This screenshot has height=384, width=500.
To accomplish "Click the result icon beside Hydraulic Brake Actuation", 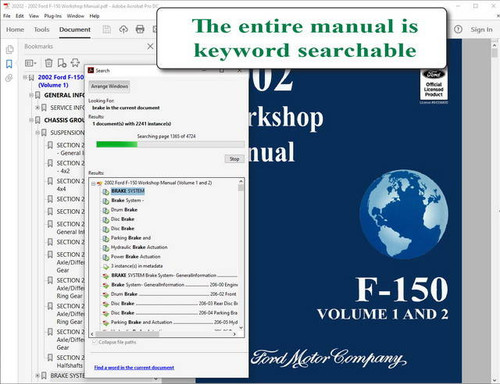I will tap(106, 248).
